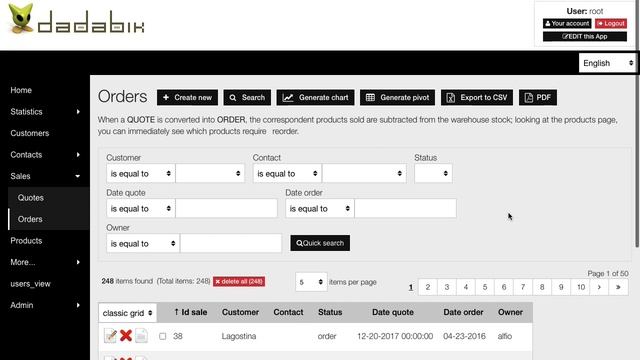640x360 pixels.
Task: Focus the Date order input field
Action: pyautogui.click(x=405, y=209)
